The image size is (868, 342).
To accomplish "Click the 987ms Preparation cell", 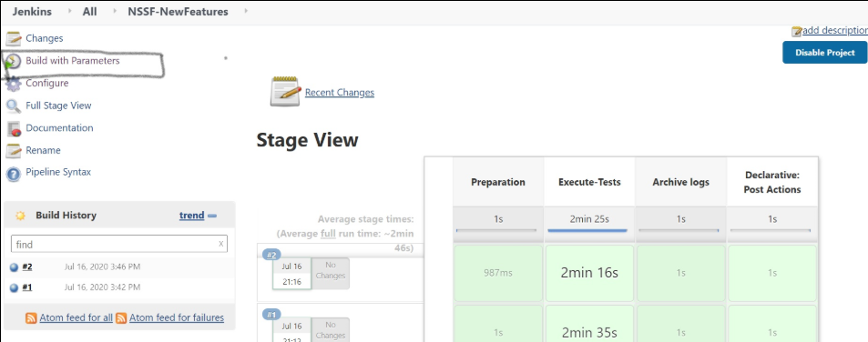I will [x=498, y=273].
